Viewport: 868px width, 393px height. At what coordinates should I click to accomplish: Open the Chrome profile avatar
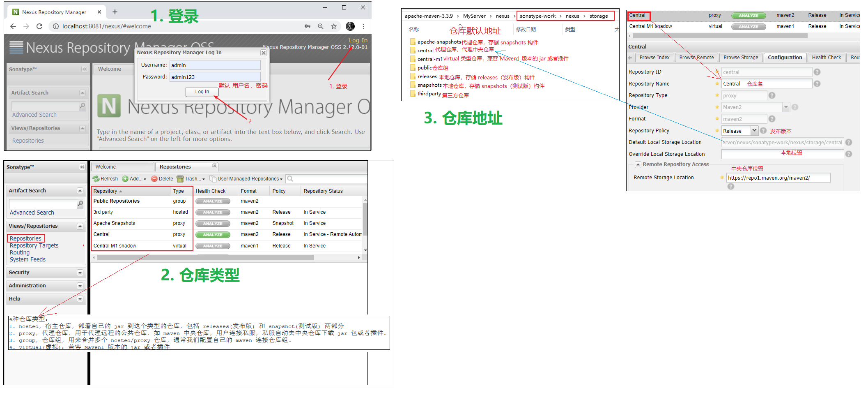(x=350, y=26)
